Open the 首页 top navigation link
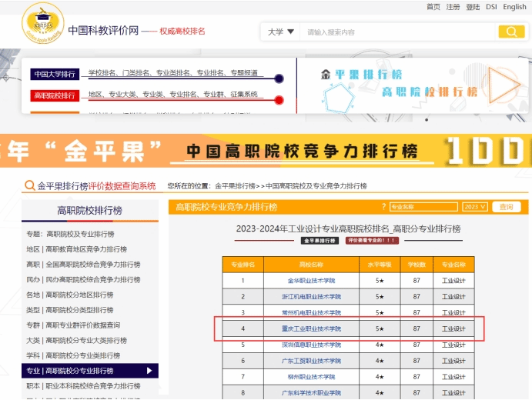 (433, 7)
